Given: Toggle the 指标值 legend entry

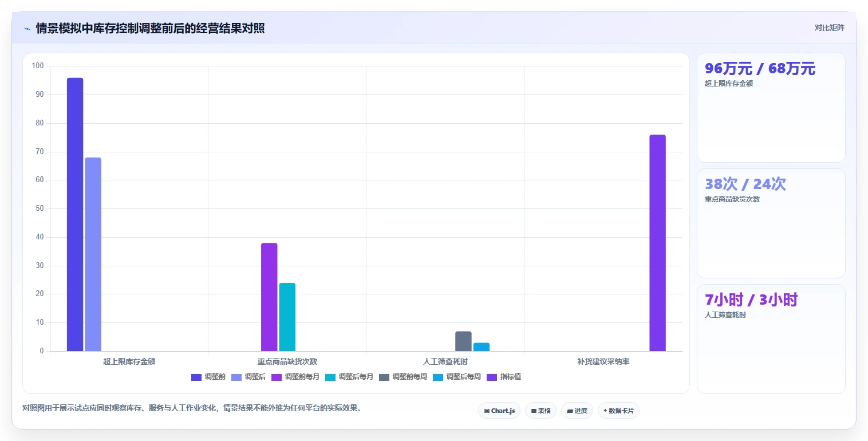Looking at the screenshot, I should click(504, 377).
